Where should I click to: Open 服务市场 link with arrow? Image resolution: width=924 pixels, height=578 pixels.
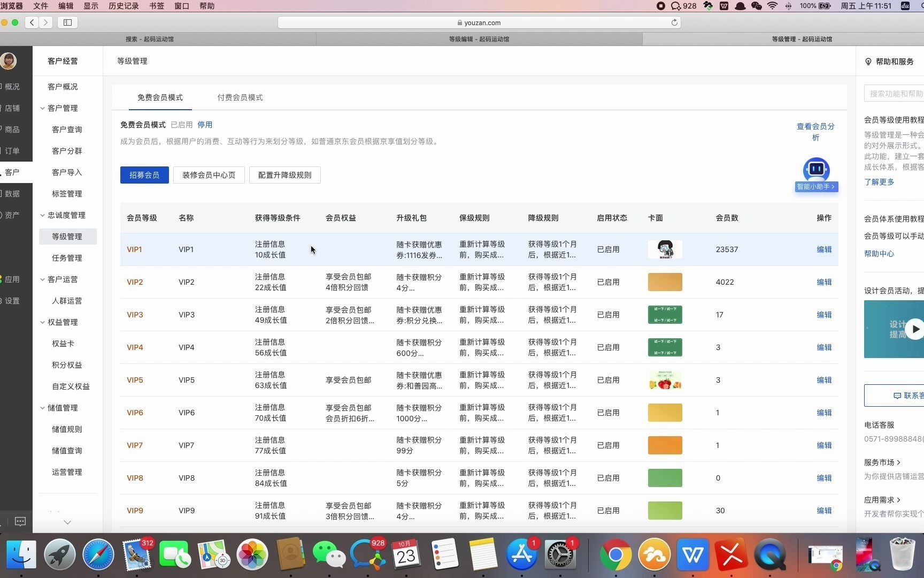(x=882, y=462)
